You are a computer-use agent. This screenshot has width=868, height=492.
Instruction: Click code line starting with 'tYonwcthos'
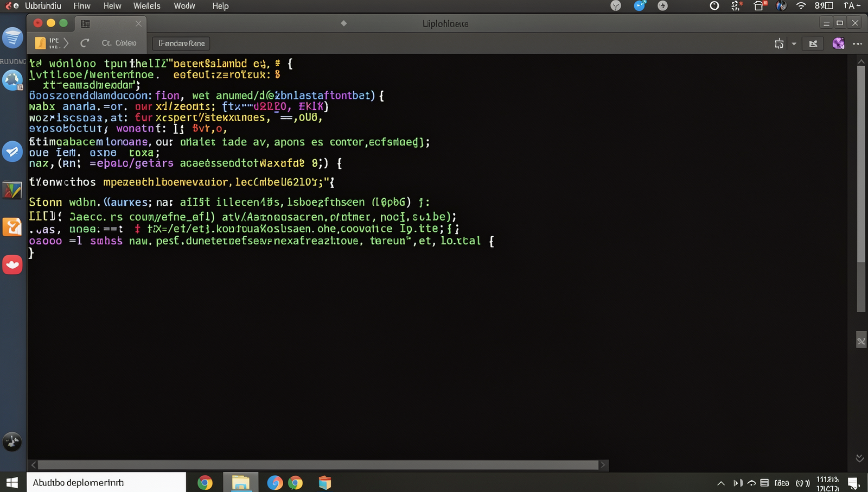click(x=182, y=182)
